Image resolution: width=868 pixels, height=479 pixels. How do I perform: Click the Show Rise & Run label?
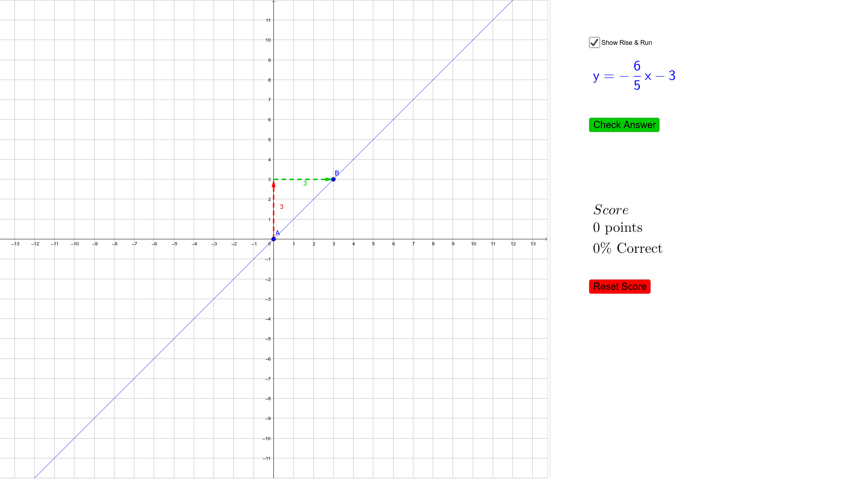coord(627,42)
